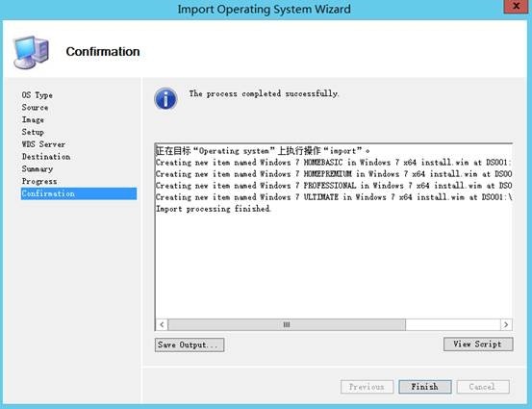This screenshot has height=409, width=532.
Task: Click the horizontal scrollbar thumb
Action: (x=287, y=324)
